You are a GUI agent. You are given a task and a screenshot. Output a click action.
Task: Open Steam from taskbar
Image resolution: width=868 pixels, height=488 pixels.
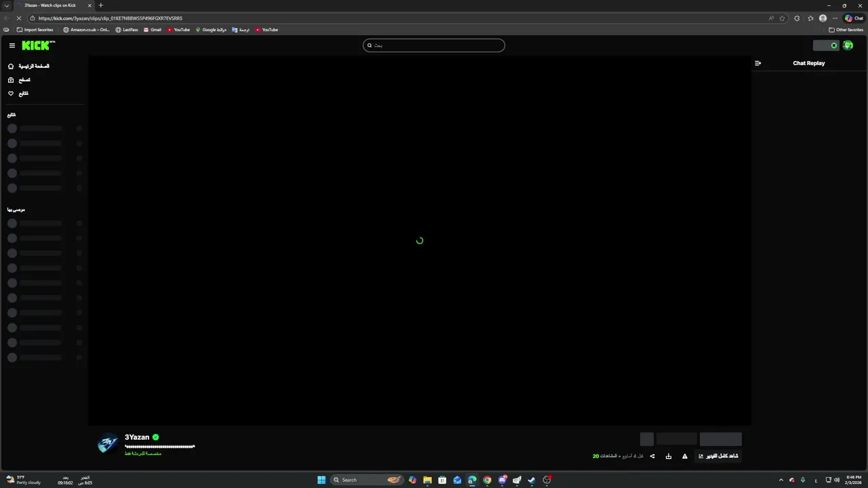tap(532, 480)
